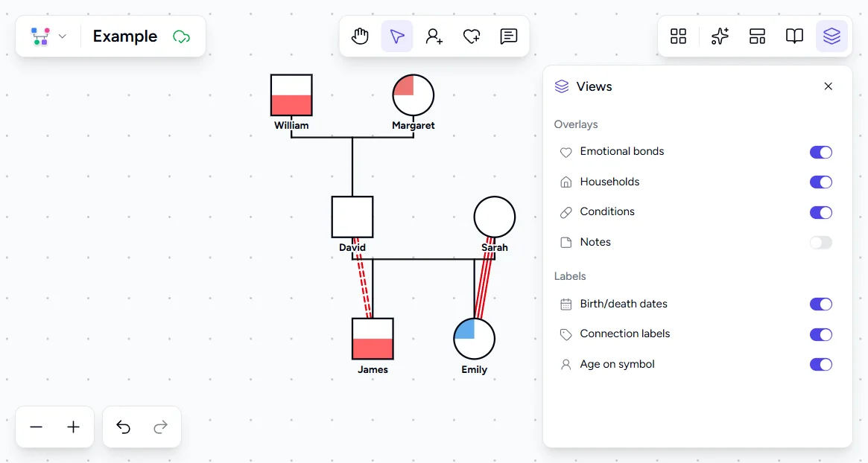Select Sarah's circle symbol
The image size is (868, 463).
(494, 217)
